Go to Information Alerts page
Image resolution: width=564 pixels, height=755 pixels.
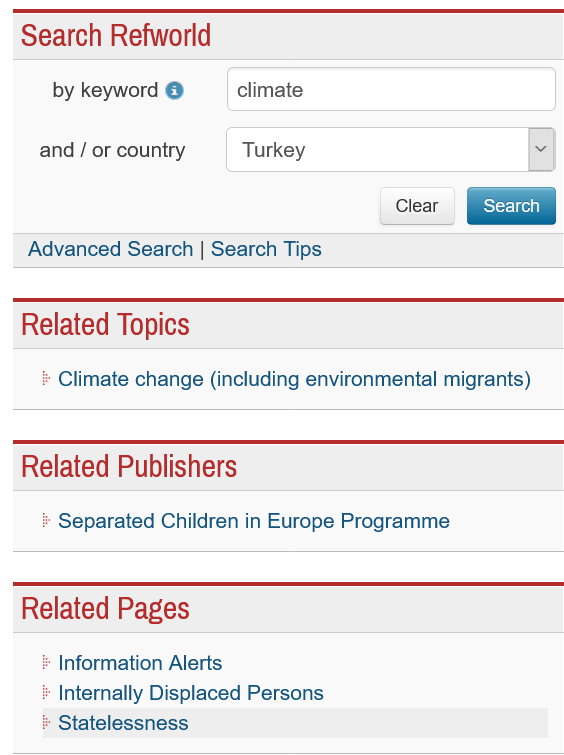tap(140, 663)
